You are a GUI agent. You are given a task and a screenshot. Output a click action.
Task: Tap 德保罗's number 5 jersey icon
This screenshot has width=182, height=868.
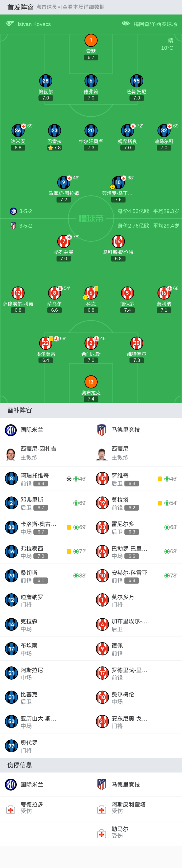tap(127, 293)
